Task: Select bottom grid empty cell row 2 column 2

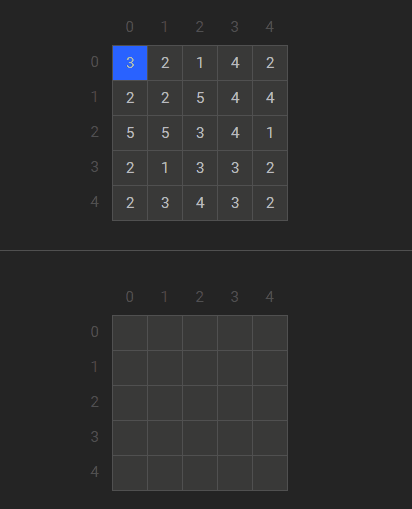Action: point(200,403)
